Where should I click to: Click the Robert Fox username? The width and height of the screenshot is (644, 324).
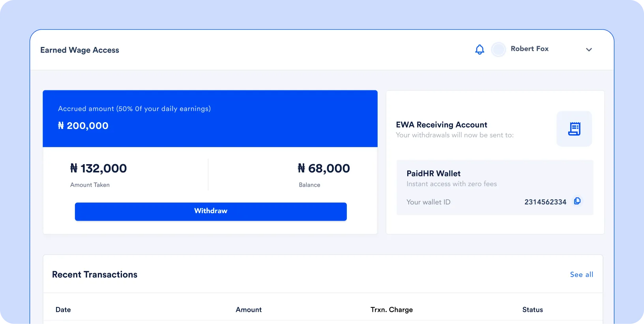(529, 49)
